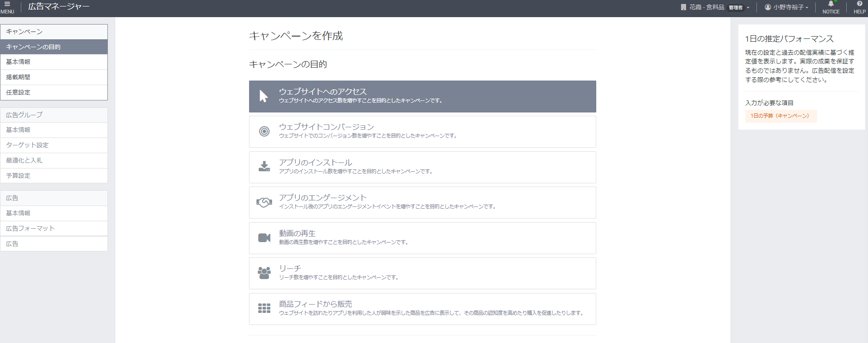This screenshot has width=868, height=343.
Task: Expand the 花商 - 食料品 account dropdown
Action: pos(714,7)
